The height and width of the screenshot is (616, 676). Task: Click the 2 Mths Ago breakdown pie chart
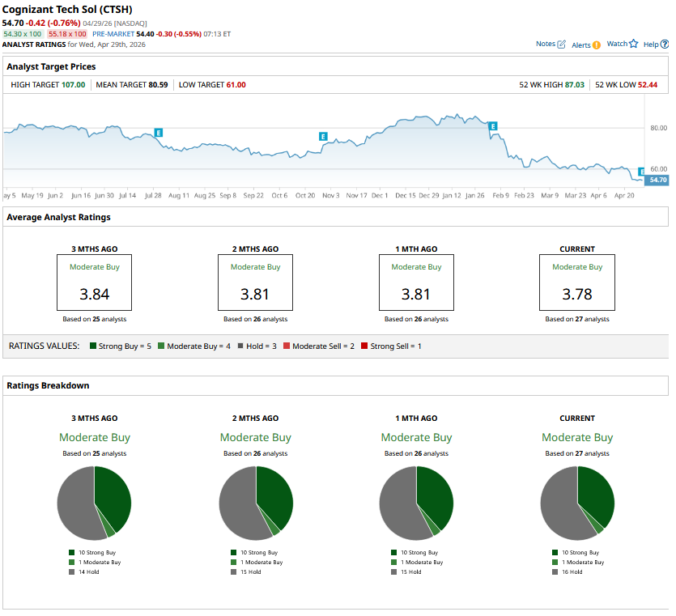pyautogui.click(x=256, y=503)
